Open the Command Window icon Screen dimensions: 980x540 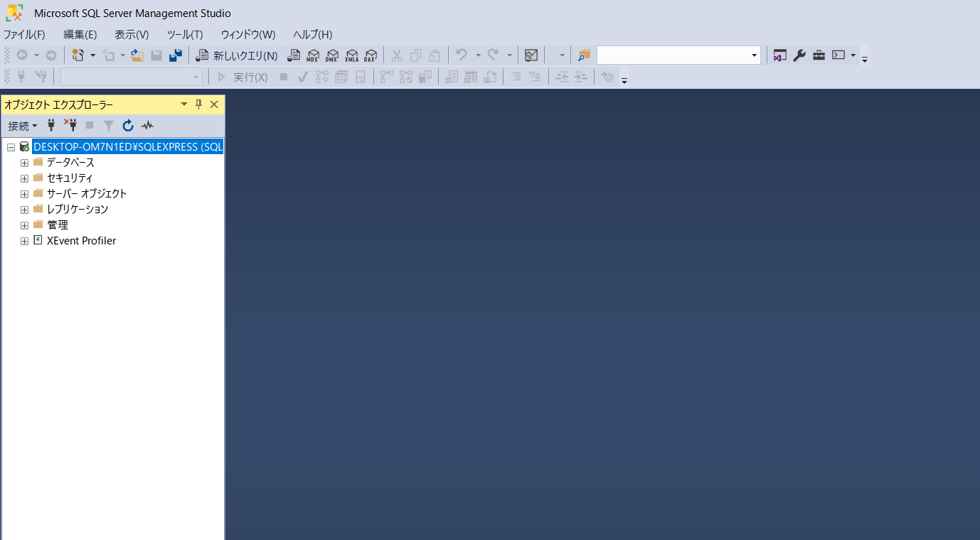coord(838,55)
